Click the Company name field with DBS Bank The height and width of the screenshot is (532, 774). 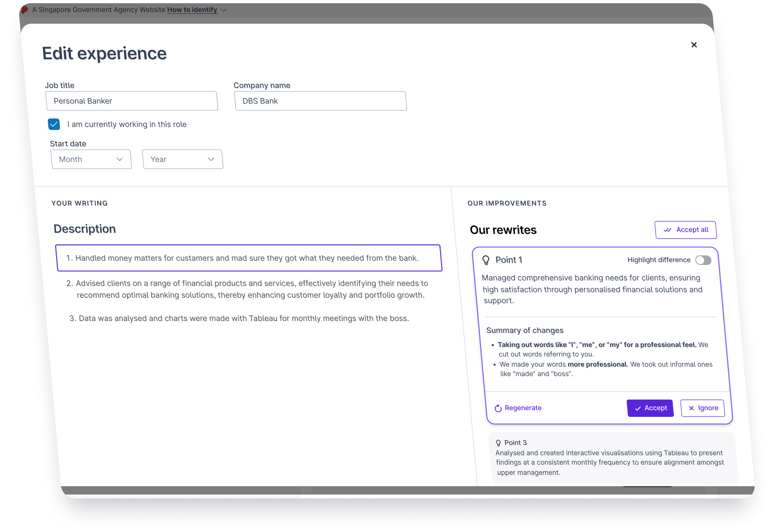coord(320,101)
